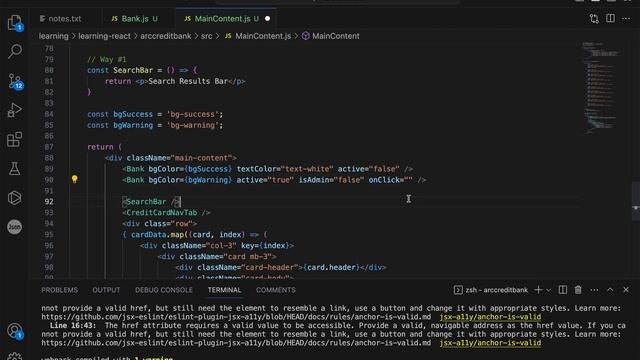Split the terminal panel
The height and width of the screenshot is (360, 640).
[x=562, y=290]
